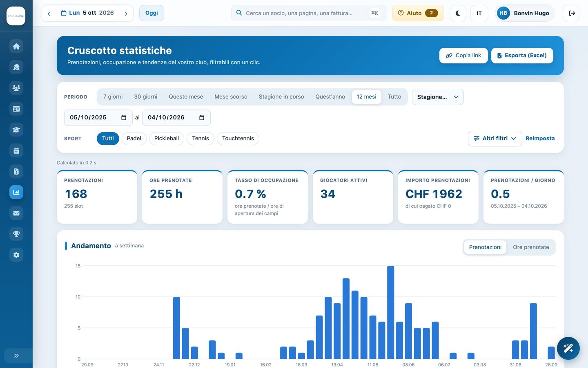Image resolution: width=588 pixels, height=368 pixels.
Task: Click the Oggi button
Action: coord(151,13)
